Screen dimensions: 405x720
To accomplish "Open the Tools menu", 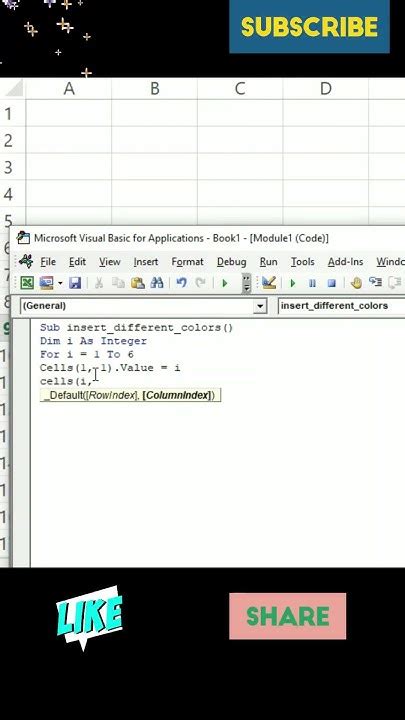I will tap(303, 262).
